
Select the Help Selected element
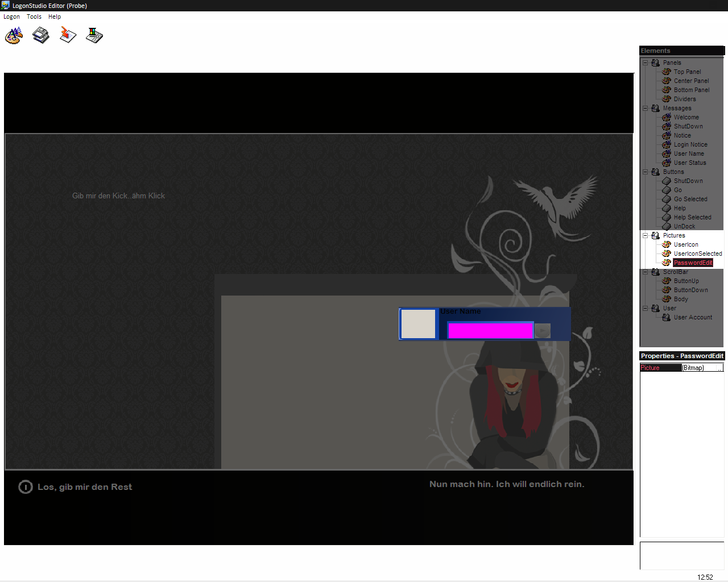pyautogui.click(x=693, y=217)
